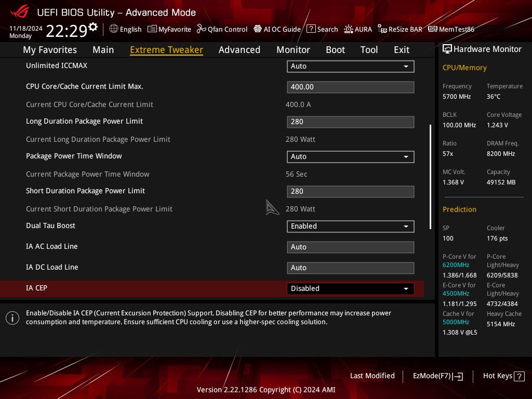This screenshot has height=399, width=532.
Task: Click the 36°C temperature value
Action: pyautogui.click(x=494, y=97)
